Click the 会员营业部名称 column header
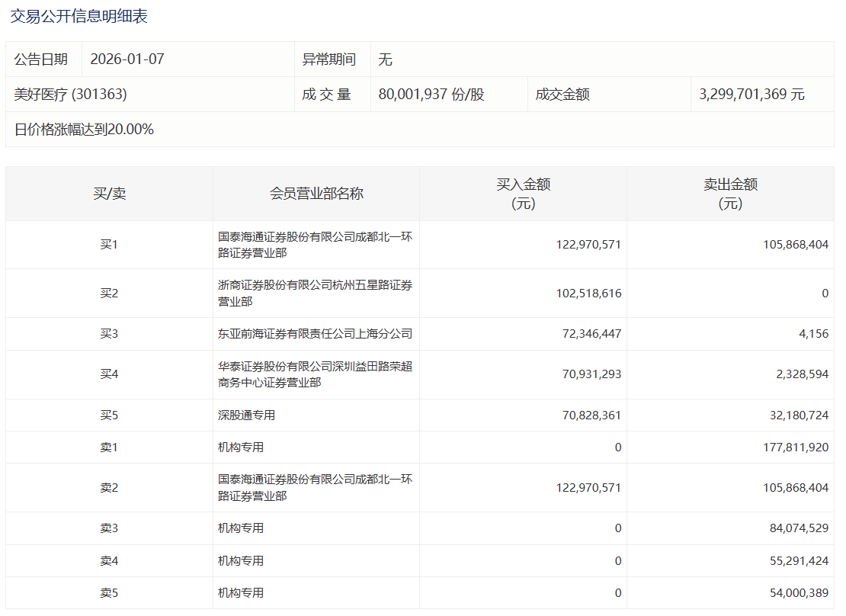Image resolution: width=846 pixels, height=616 pixels. click(316, 194)
